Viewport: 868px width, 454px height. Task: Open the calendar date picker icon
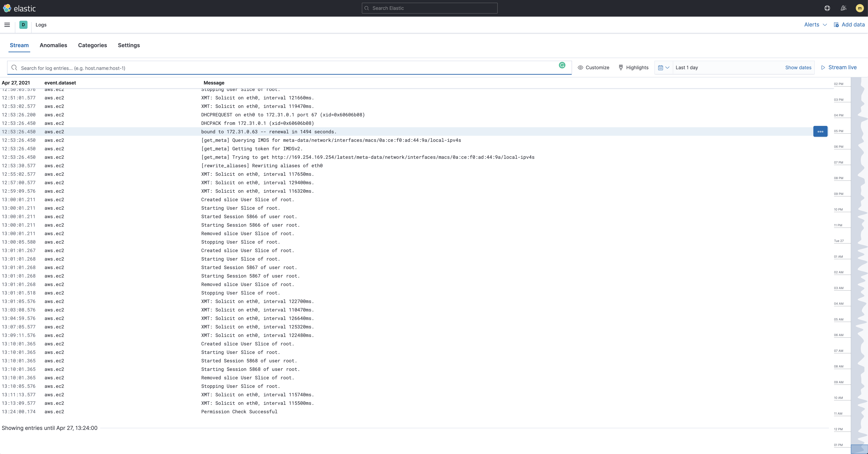pos(661,67)
